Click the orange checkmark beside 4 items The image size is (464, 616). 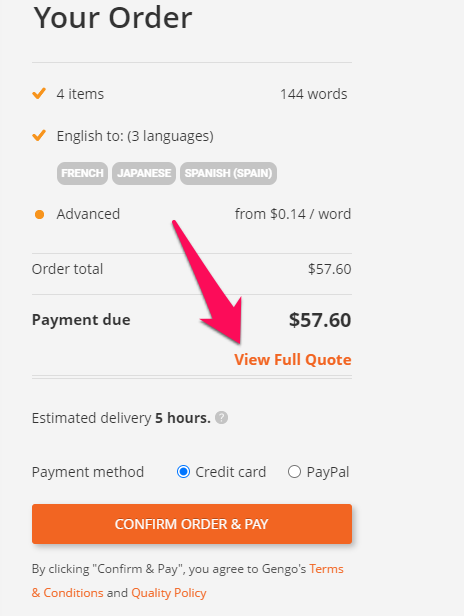point(39,94)
